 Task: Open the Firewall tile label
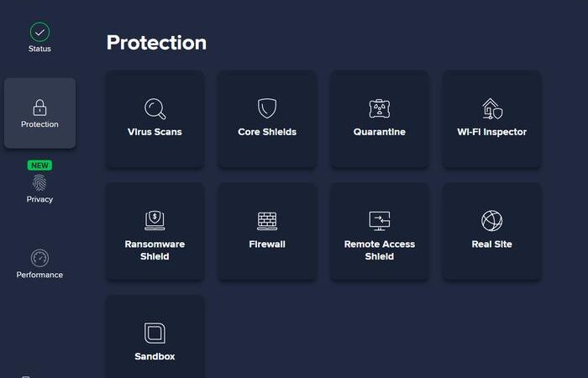(267, 244)
